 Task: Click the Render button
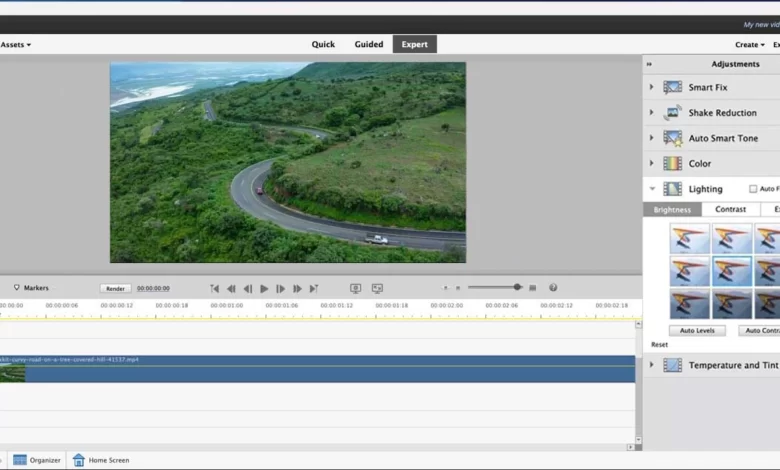click(115, 288)
